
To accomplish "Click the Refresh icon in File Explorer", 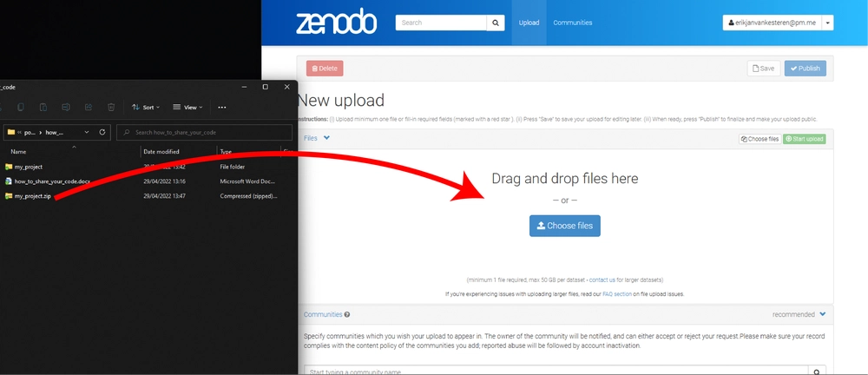I will pyautogui.click(x=102, y=133).
